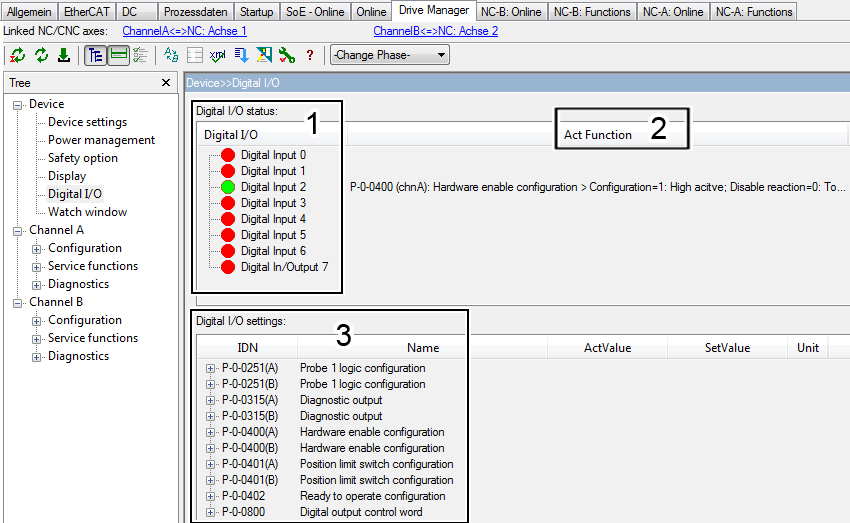
Task: Close the Tree panel
Action: pos(166,82)
